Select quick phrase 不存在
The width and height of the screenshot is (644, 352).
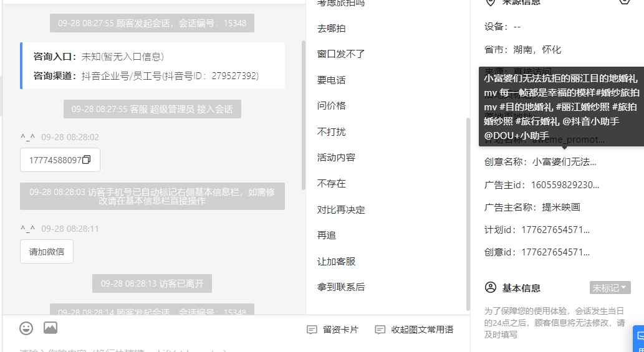(332, 183)
